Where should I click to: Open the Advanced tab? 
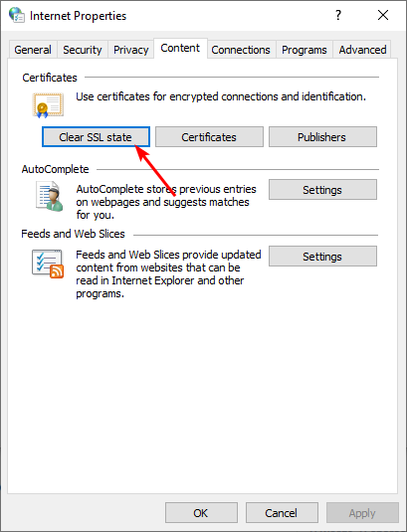pyautogui.click(x=362, y=50)
